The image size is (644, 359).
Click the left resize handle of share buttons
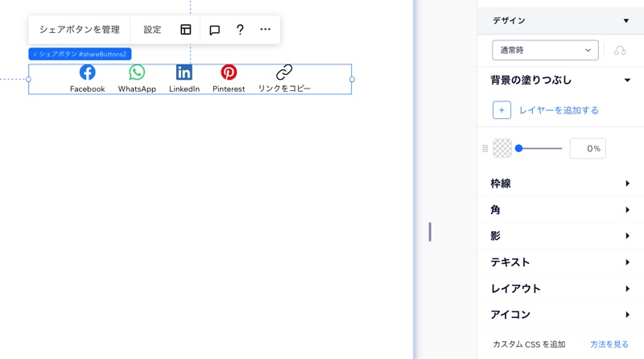point(28,79)
